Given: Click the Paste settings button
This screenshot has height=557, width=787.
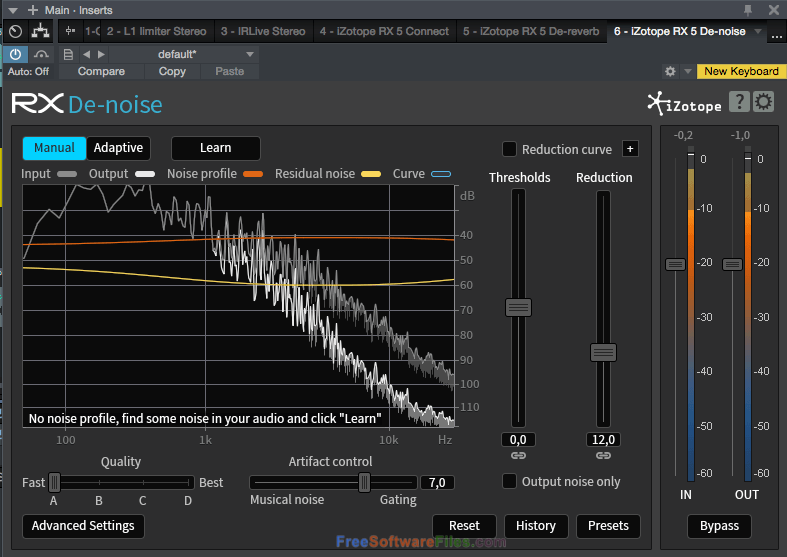Looking at the screenshot, I should (x=229, y=71).
